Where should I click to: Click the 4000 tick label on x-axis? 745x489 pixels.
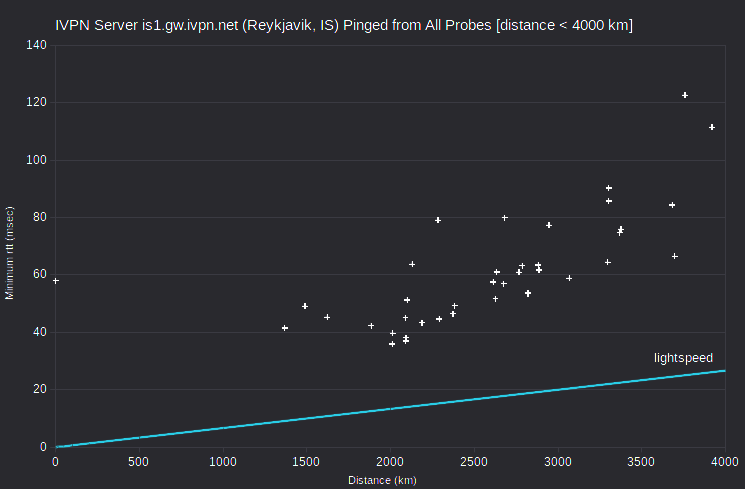(725, 462)
